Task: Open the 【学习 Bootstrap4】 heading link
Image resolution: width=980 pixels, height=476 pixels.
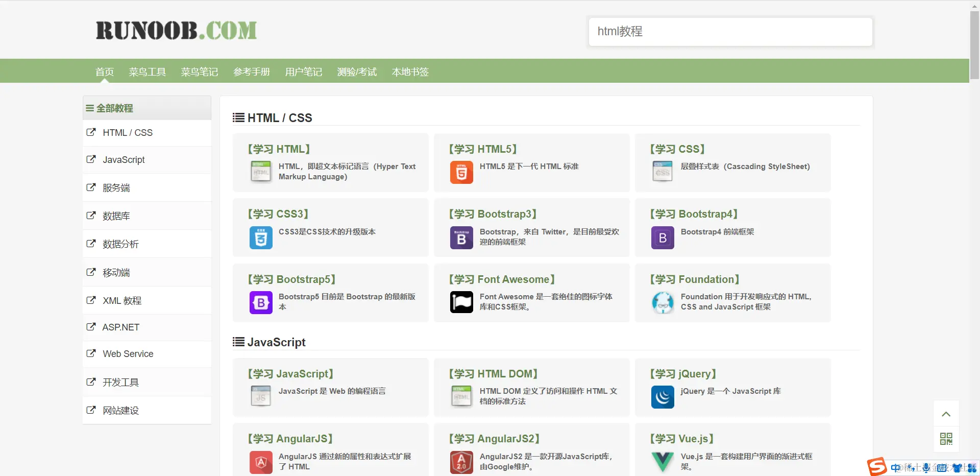Action: 694,214
